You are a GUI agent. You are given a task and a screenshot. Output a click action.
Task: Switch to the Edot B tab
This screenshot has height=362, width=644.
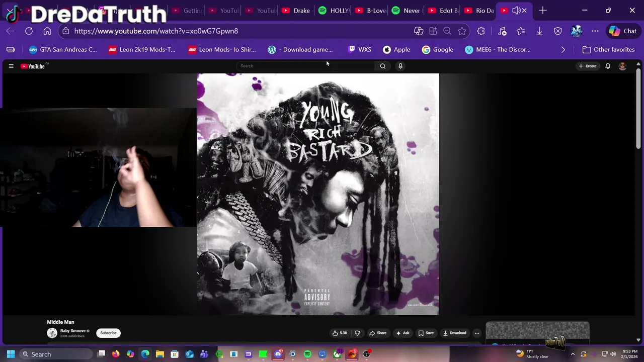click(x=443, y=11)
